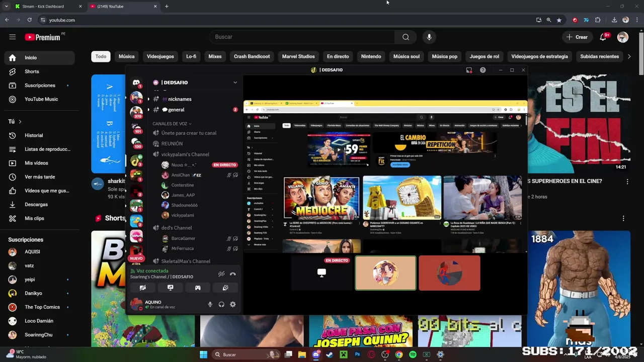Open Mis clips in YouTube sidebar
Viewport: 644px width, 362px height.
point(39,218)
